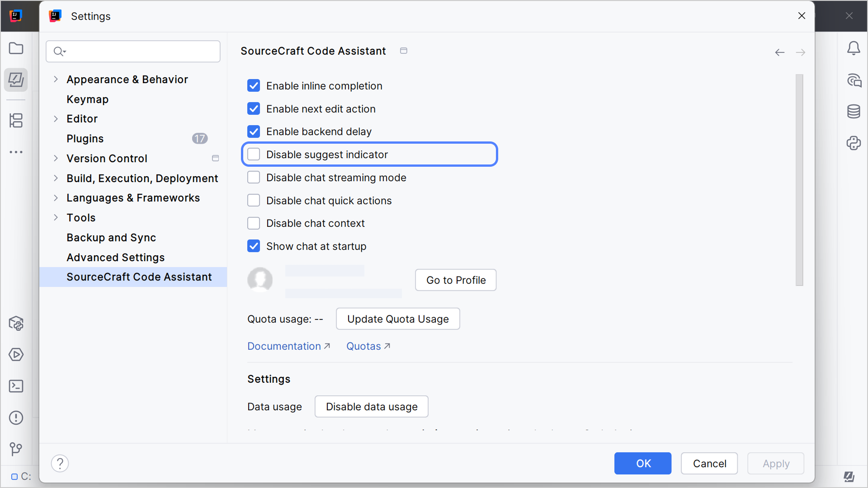Image resolution: width=868 pixels, height=488 pixels.
Task: Open the Terminal tool window
Action: 16,386
